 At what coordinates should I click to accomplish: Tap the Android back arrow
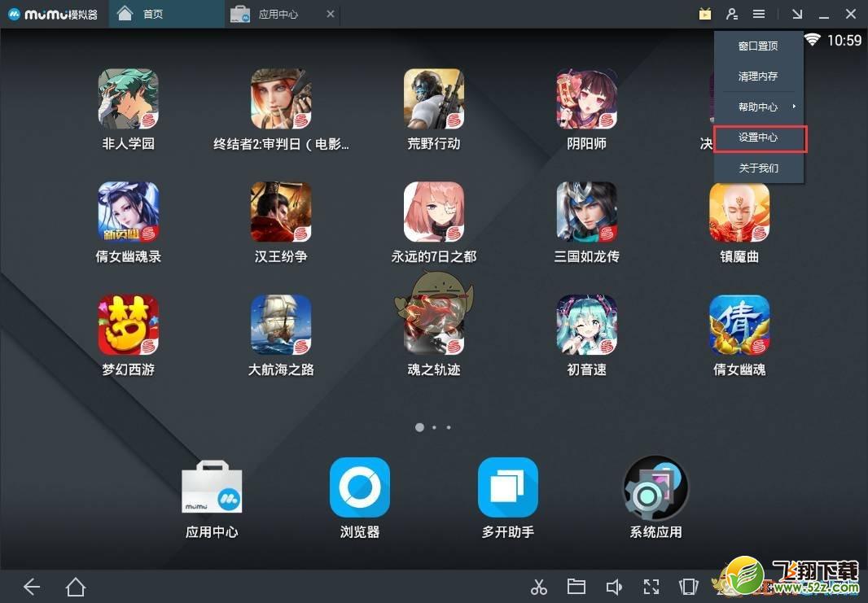(32, 587)
